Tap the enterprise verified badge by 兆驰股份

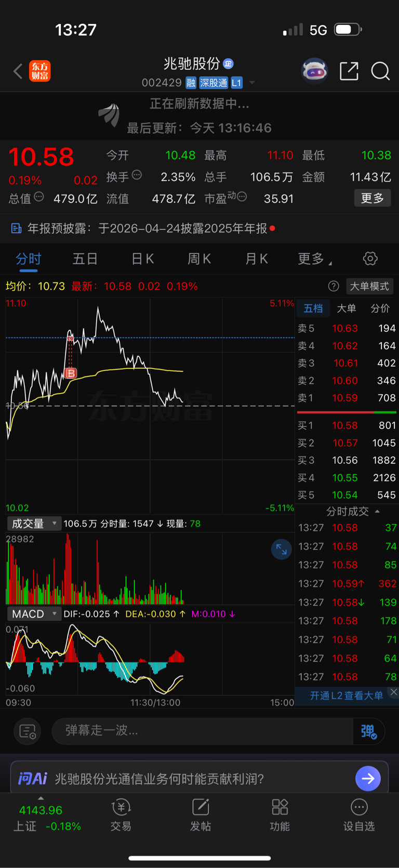[x=228, y=63]
